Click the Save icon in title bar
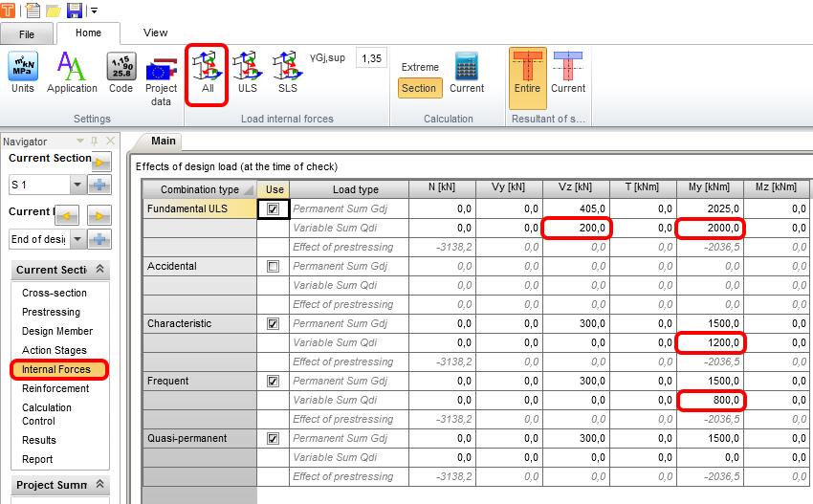Image resolution: width=813 pixels, height=504 pixels. point(74,11)
